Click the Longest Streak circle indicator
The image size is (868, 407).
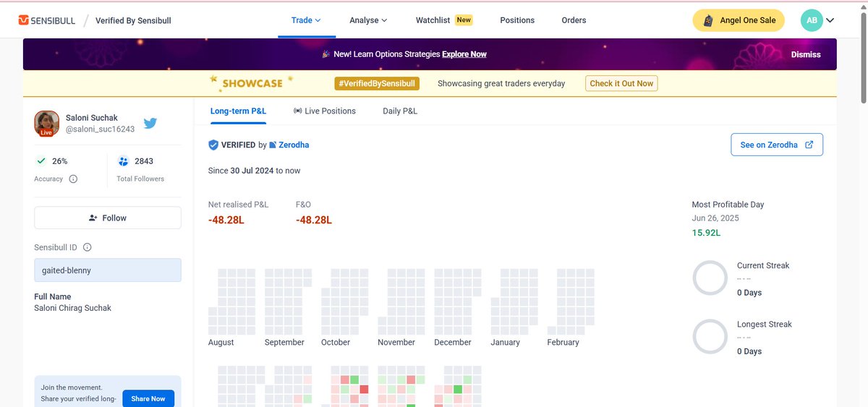click(710, 337)
